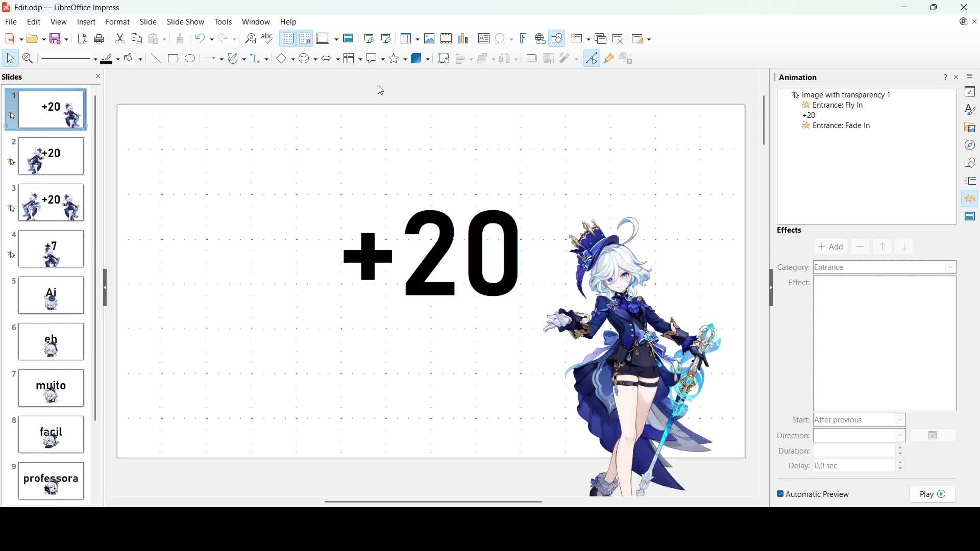The width and height of the screenshot is (980, 551).
Task: Clone formatting with the paintbrush icon
Action: pos(180,39)
